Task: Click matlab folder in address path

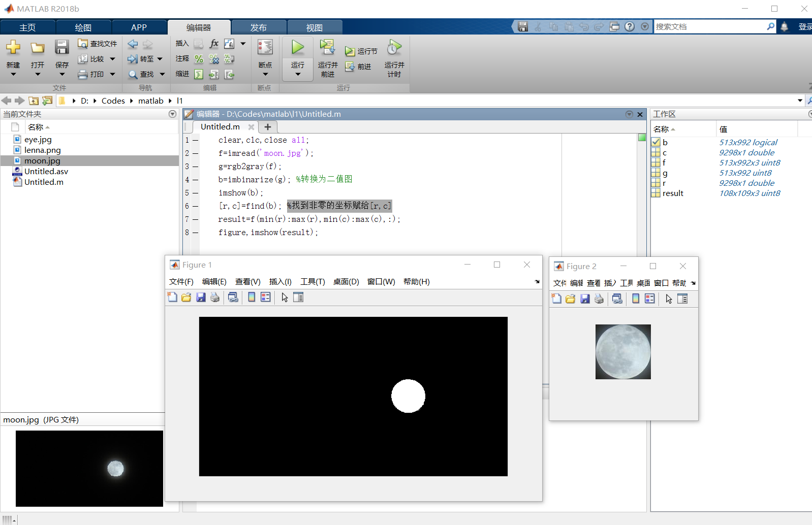Action: [x=151, y=101]
